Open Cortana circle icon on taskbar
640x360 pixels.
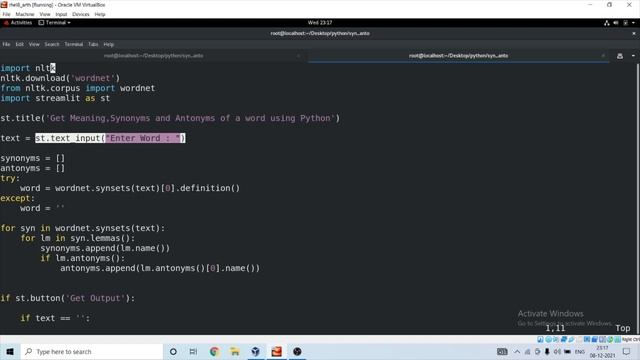pos(173,351)
